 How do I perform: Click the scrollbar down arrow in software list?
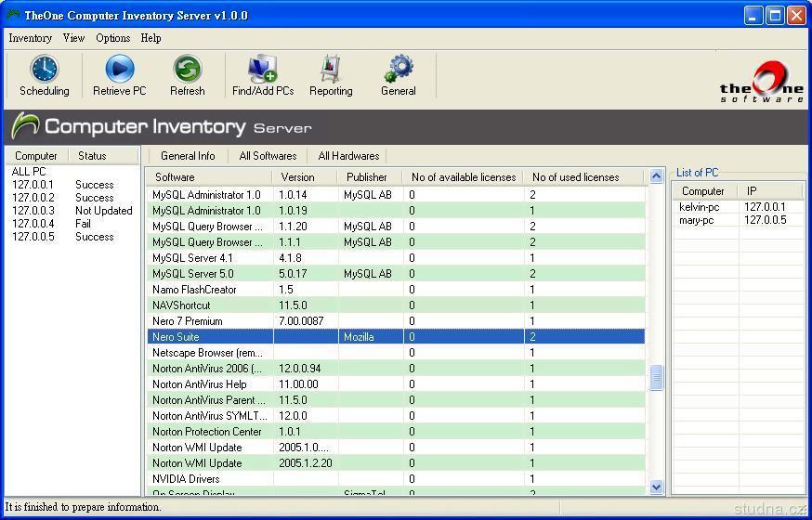point(657,487)
